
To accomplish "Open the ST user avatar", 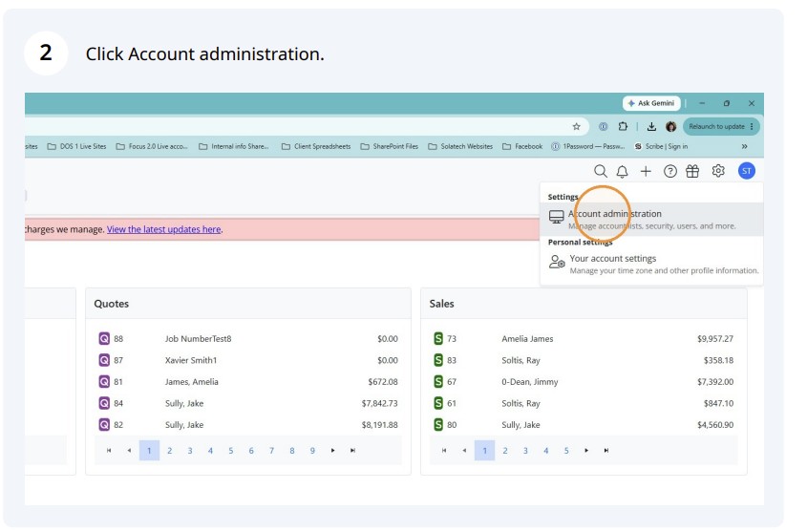I will click(746, 171).
